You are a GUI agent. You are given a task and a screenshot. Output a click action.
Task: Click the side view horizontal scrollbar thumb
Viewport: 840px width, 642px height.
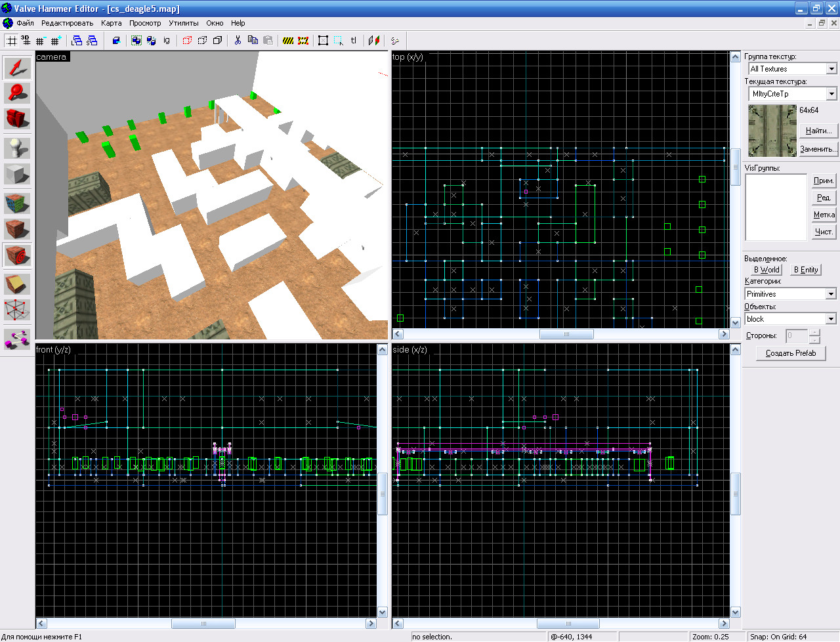568,624
